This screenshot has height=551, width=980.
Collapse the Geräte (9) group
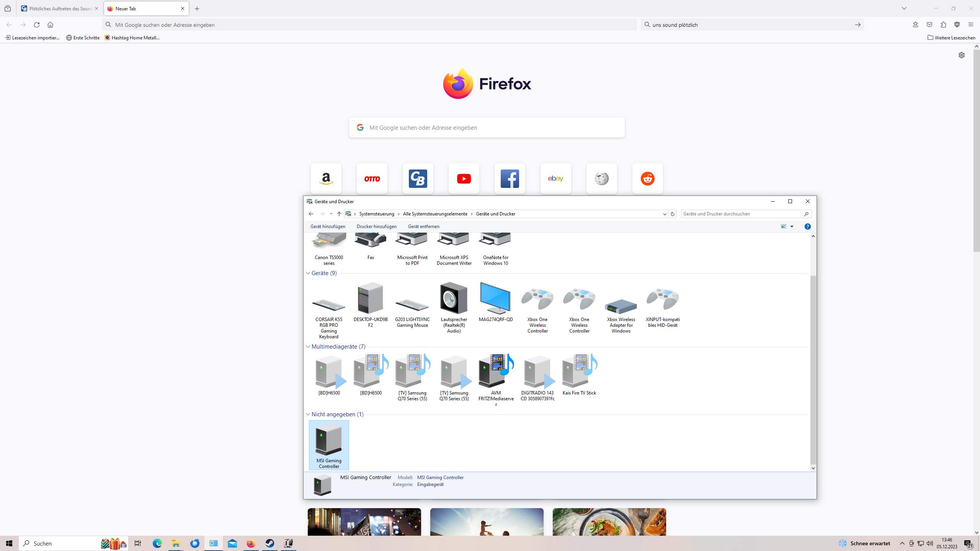click(308, 273)
